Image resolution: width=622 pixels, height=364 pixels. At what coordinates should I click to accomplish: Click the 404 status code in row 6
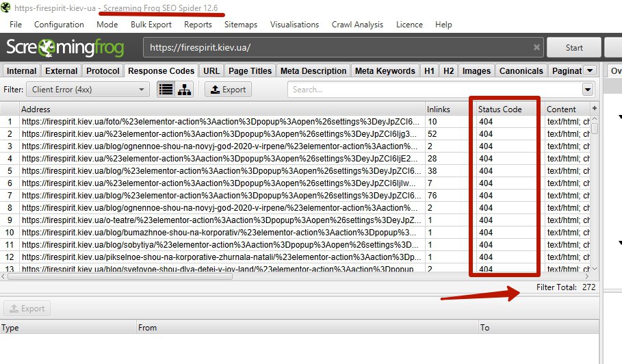tap(486, 183)
